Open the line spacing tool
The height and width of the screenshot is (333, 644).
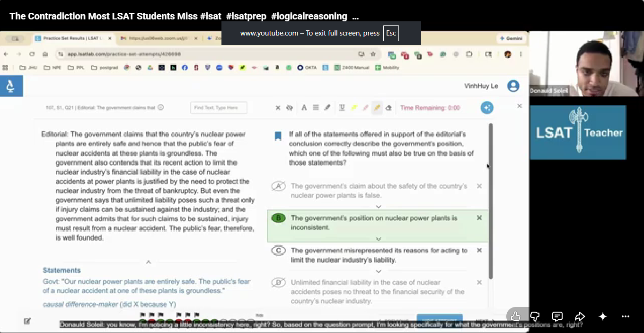(x=316, y=108)
